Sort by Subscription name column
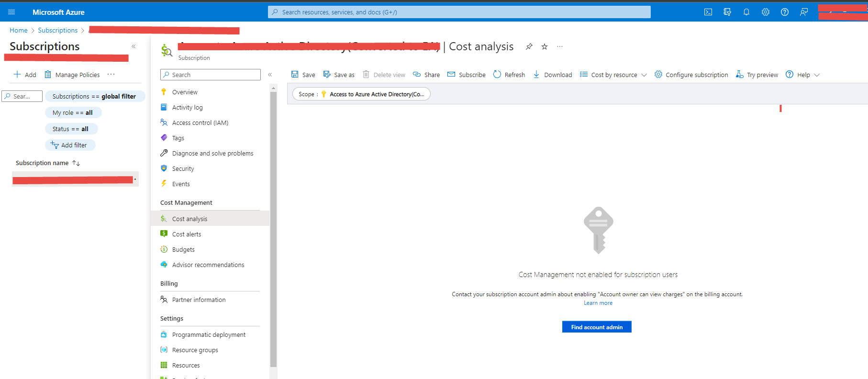Viewport: 868px width, 379px height. click(48, 163)
